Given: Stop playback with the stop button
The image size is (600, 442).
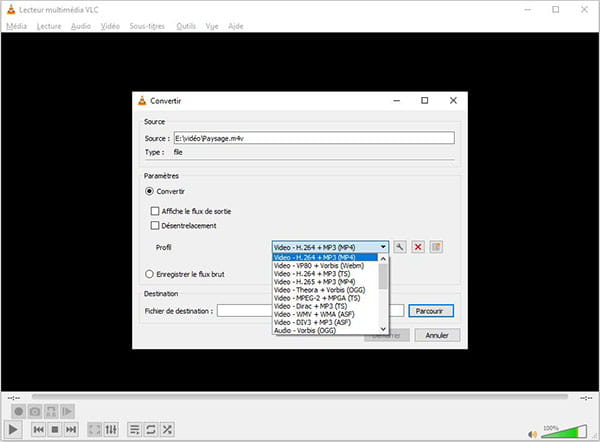Looking at the screenshot, I should pyautogui.click(x=55, y=430).
